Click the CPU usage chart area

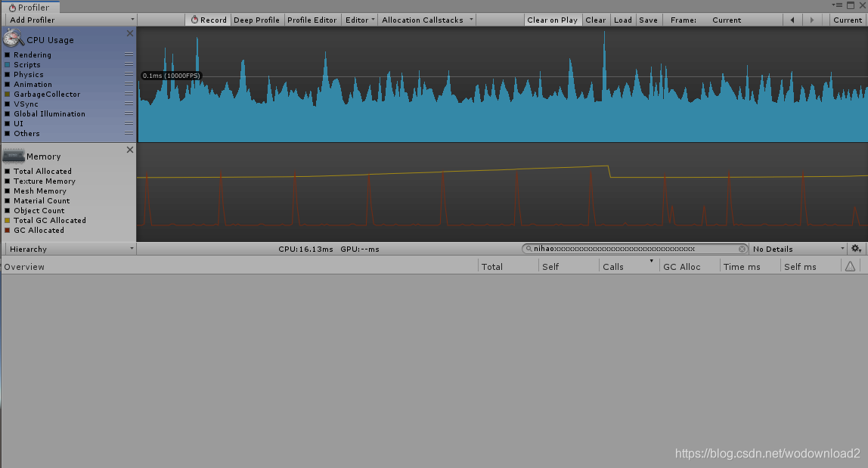(x=502, y=85)
